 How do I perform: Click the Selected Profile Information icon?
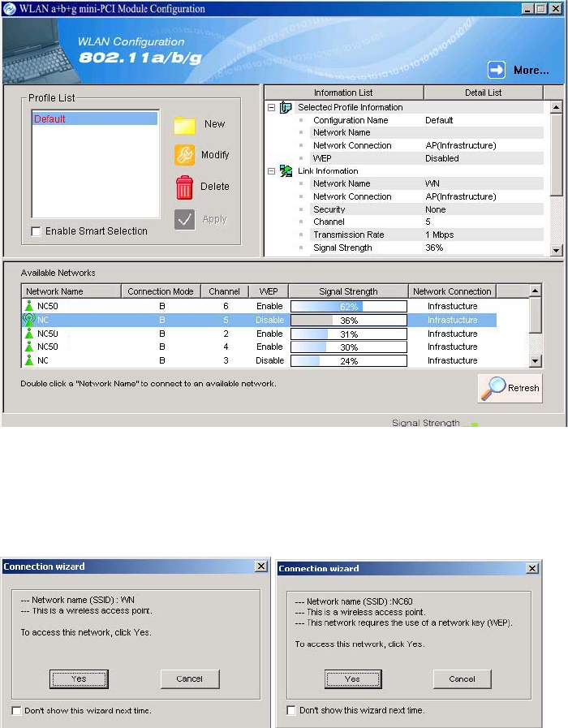(x=286, y=107)
